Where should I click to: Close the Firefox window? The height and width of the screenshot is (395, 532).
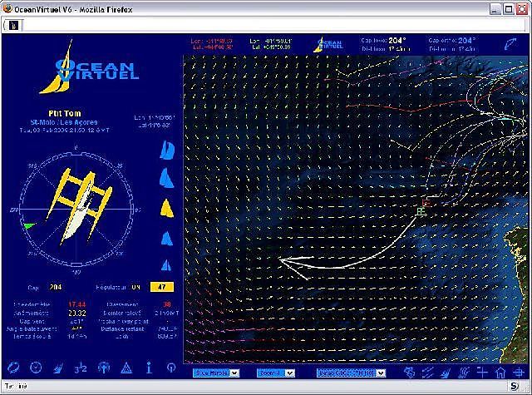pos(521,9)
